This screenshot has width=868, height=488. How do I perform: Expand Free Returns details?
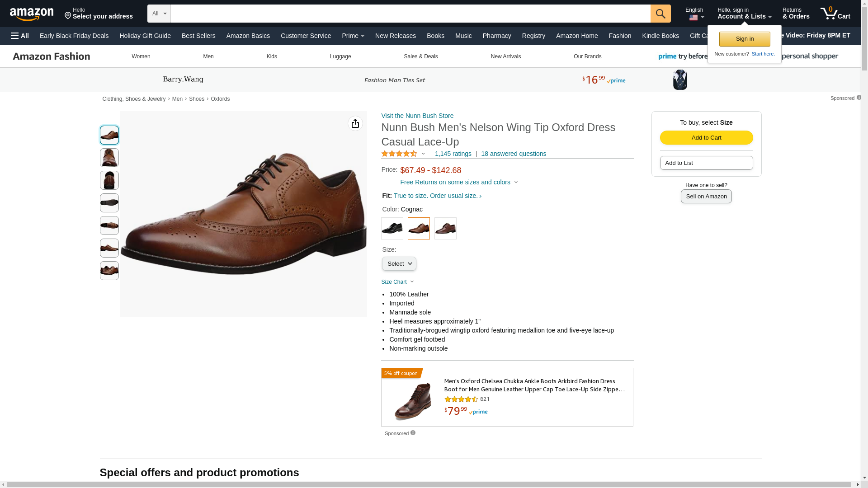[x=459, y=182]
